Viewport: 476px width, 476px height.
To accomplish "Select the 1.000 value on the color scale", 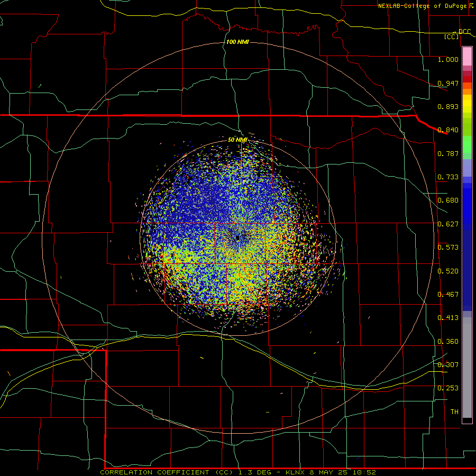I will click(x=448, y=59).
